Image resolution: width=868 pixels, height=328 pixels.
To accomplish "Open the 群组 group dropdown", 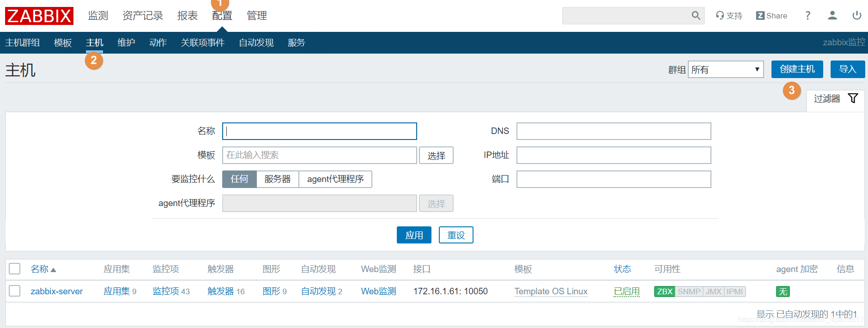I will pos(726,69).
